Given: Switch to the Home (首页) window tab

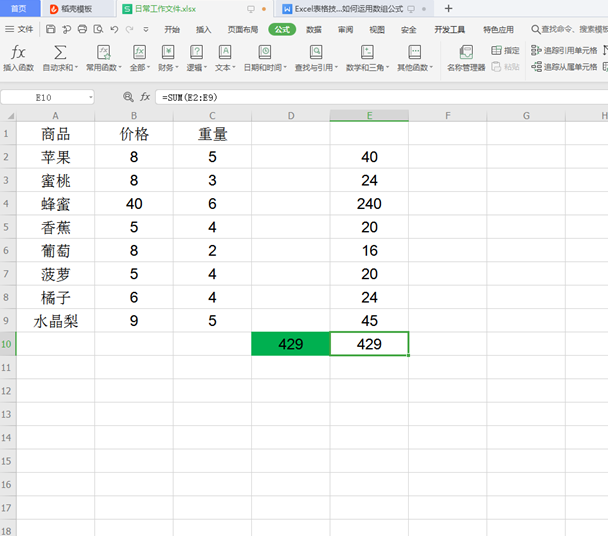Looking at the screenshot, I should point(19,9).
